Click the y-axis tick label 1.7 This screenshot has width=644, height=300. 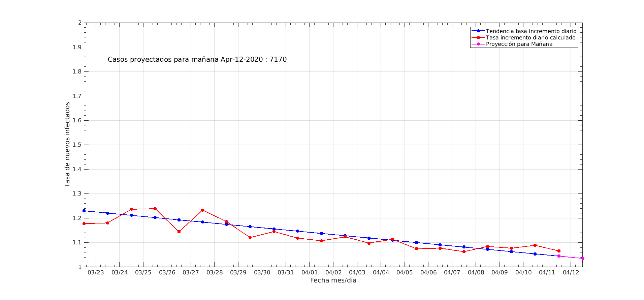[77, 96]
